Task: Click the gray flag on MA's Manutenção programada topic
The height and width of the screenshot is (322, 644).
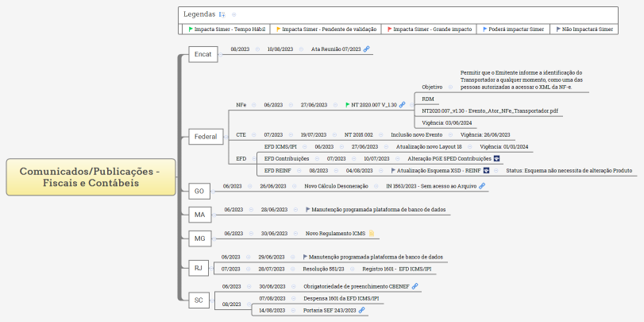Action: (308, 209)
